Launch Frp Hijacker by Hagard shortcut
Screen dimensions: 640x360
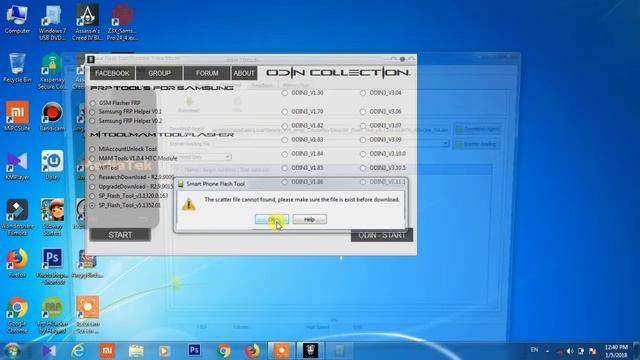tap(52, 316)
